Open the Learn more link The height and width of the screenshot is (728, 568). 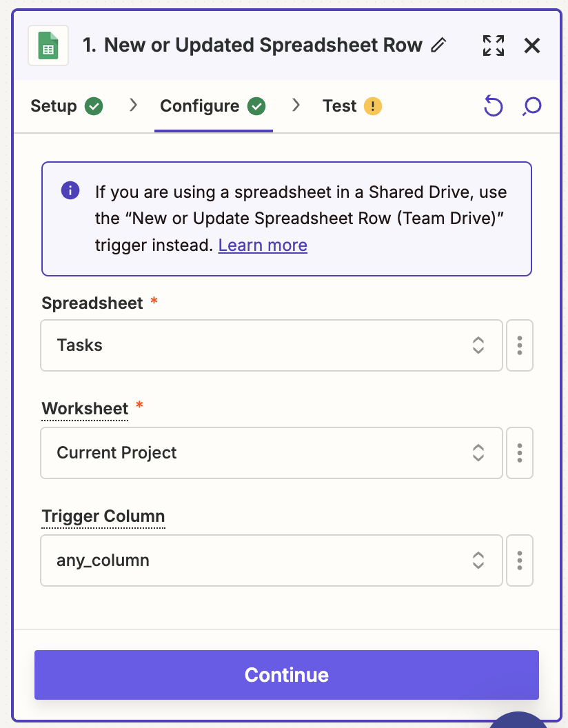pos(263,245)
